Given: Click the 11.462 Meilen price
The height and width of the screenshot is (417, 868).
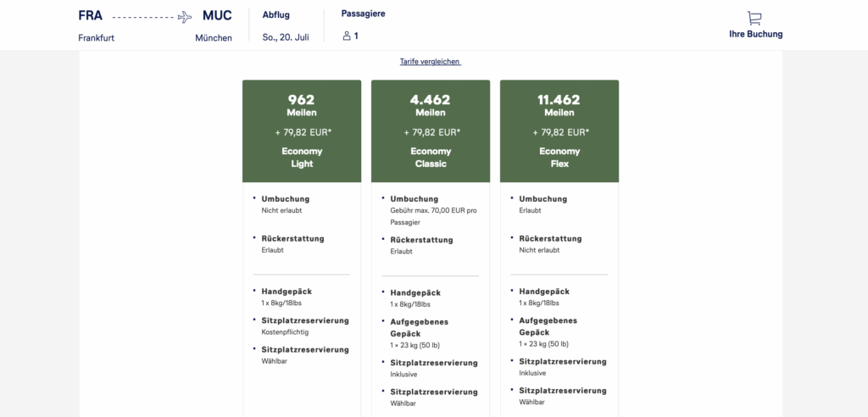Looking at the screenshot, I should click(559, 105).
